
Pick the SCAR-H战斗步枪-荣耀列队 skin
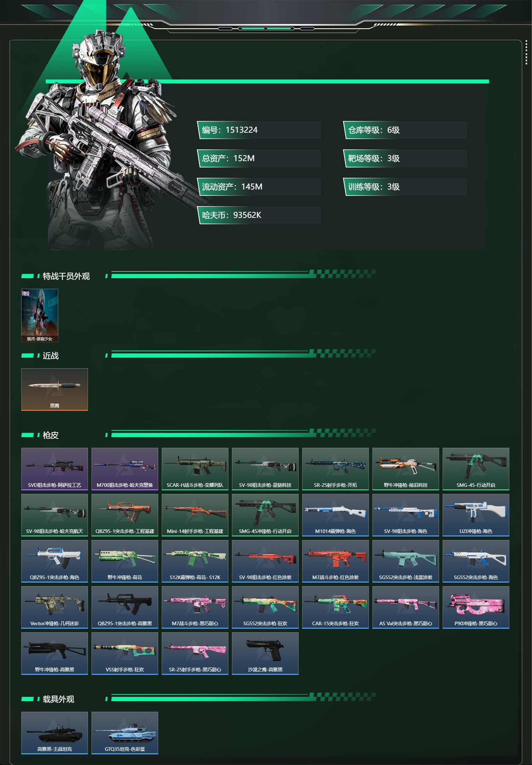point(195,469)
